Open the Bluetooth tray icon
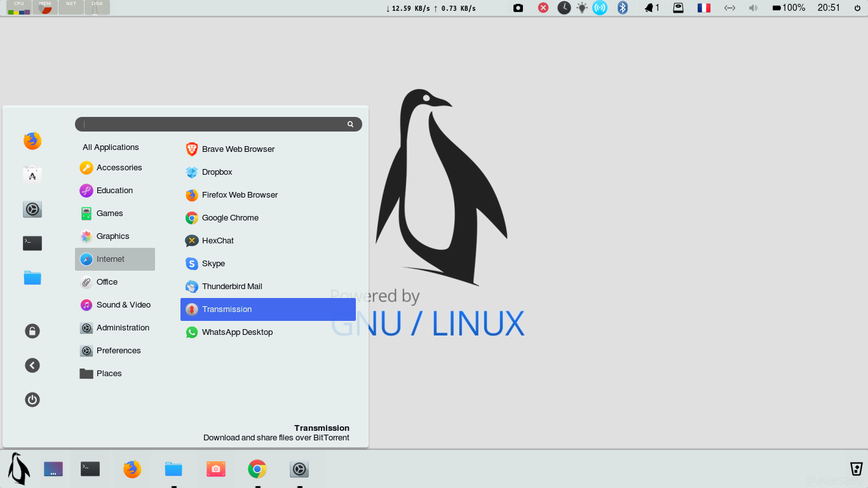The image size is (868, 488). pos(623,8)
